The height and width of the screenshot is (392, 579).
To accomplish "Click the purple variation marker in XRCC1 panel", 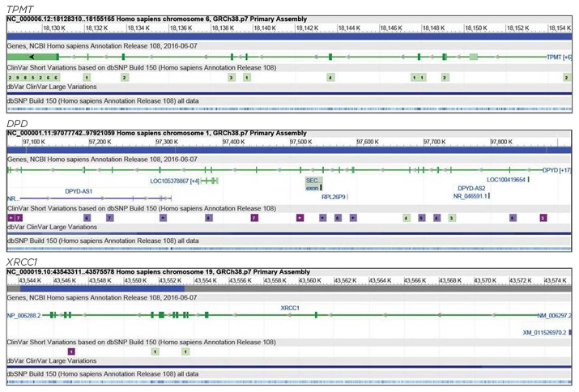I will (x=71, y=352).
